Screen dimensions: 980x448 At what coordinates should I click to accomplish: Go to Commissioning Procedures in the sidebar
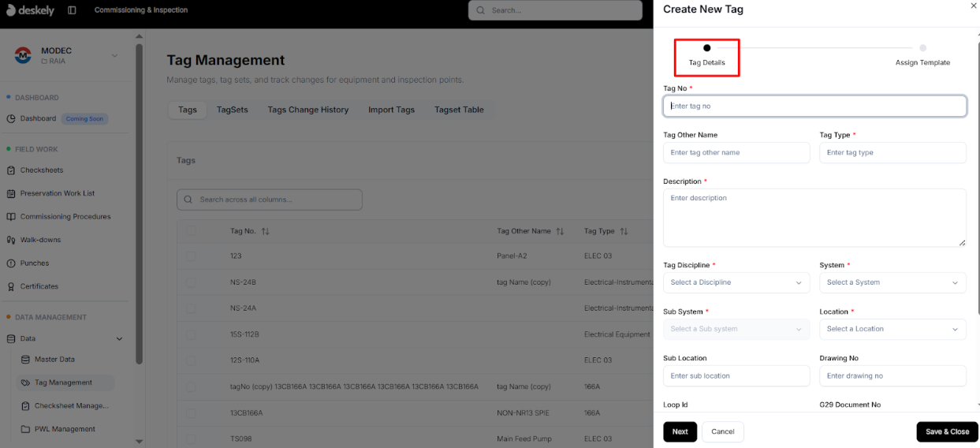coord(65,217)
